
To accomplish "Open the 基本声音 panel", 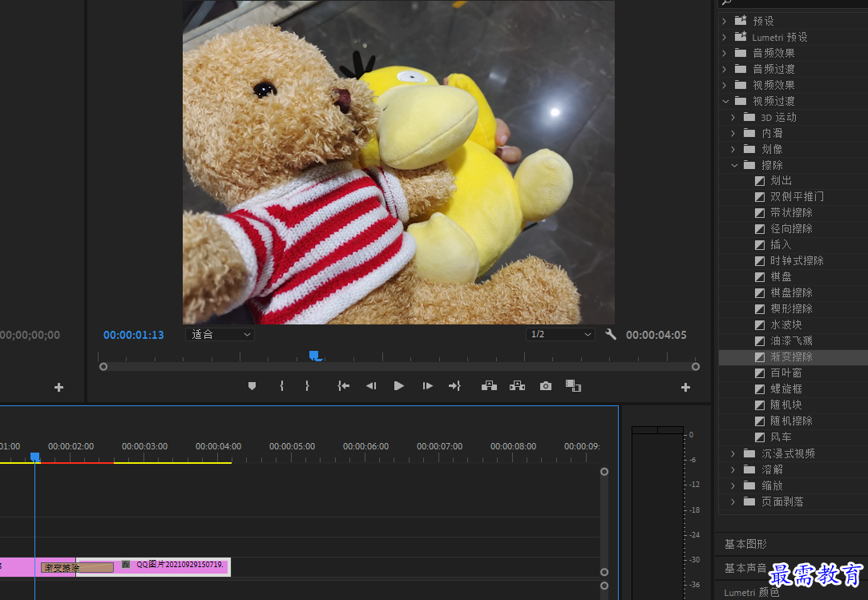I will (x=745, y=569).
